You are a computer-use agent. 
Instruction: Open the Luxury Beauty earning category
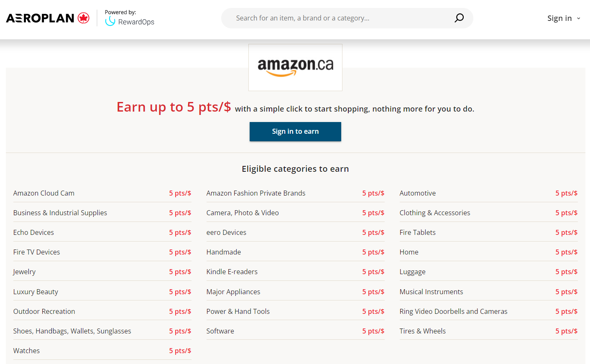coord(36,291)
